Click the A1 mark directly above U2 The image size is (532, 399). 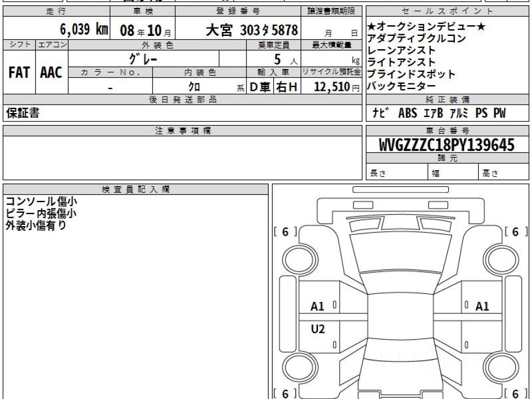(x=317, y=306)
